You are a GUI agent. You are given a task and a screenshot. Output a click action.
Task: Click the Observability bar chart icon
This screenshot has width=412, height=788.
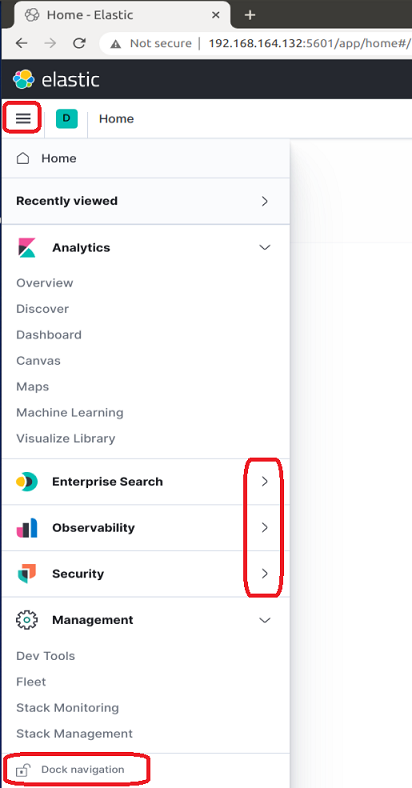point(26,528)
